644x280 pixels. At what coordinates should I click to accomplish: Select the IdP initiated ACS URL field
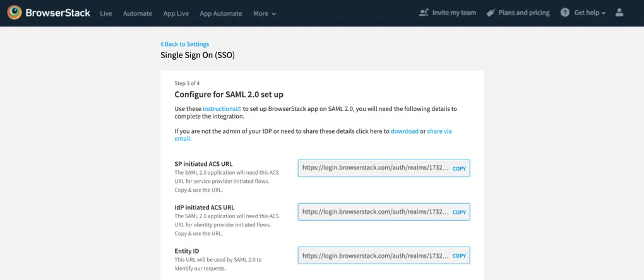384,212
